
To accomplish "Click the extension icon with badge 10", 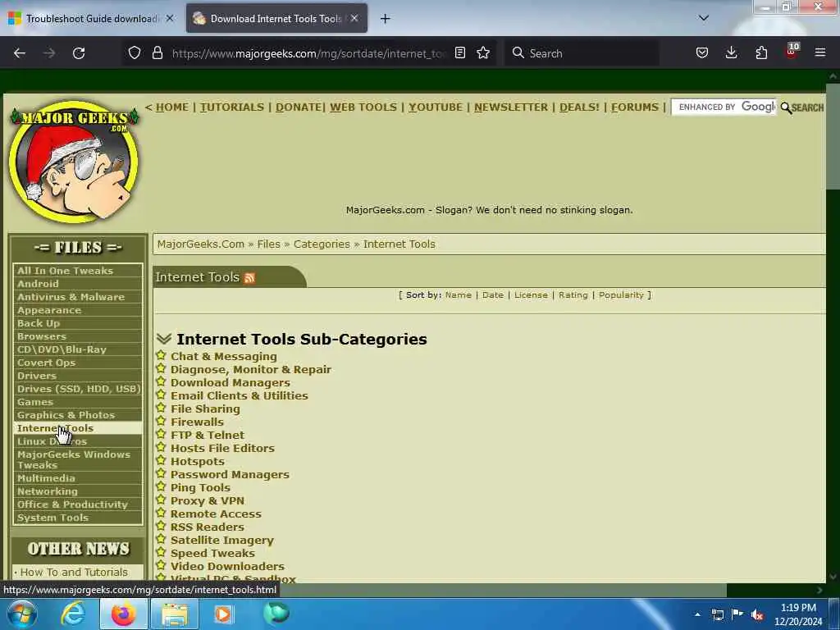I will [792, 52].
